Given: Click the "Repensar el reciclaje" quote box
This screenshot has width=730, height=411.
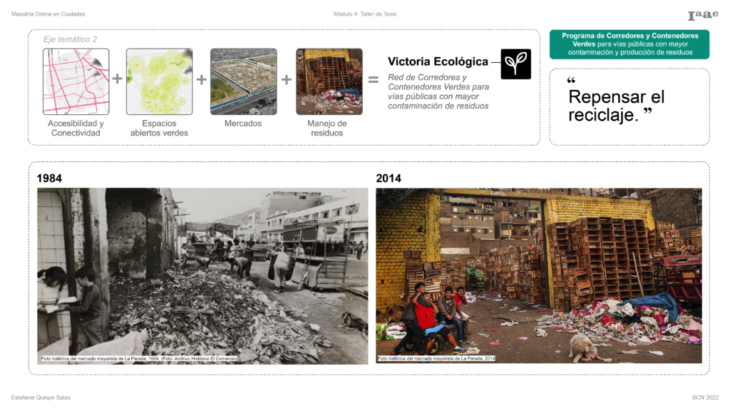Looking at the screenshot, I should coord(629,106).
